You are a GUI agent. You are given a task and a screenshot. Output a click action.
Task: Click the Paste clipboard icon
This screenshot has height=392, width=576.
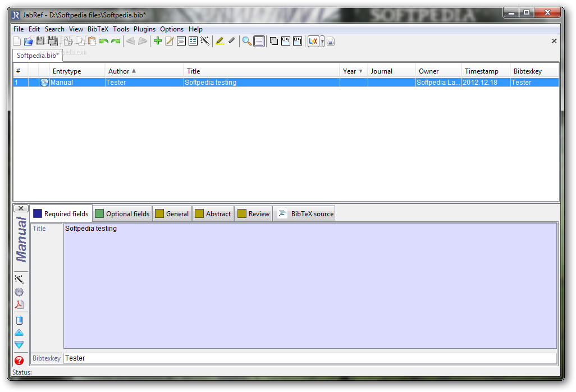[92, 41]
